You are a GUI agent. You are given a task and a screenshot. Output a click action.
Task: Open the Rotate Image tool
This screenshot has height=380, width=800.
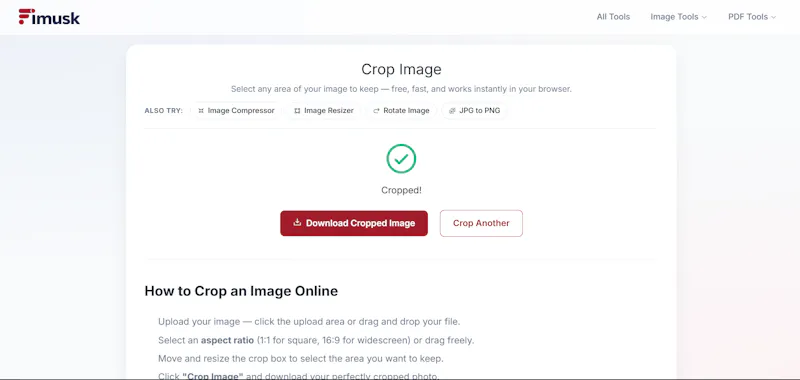click(x=401, y=111)
